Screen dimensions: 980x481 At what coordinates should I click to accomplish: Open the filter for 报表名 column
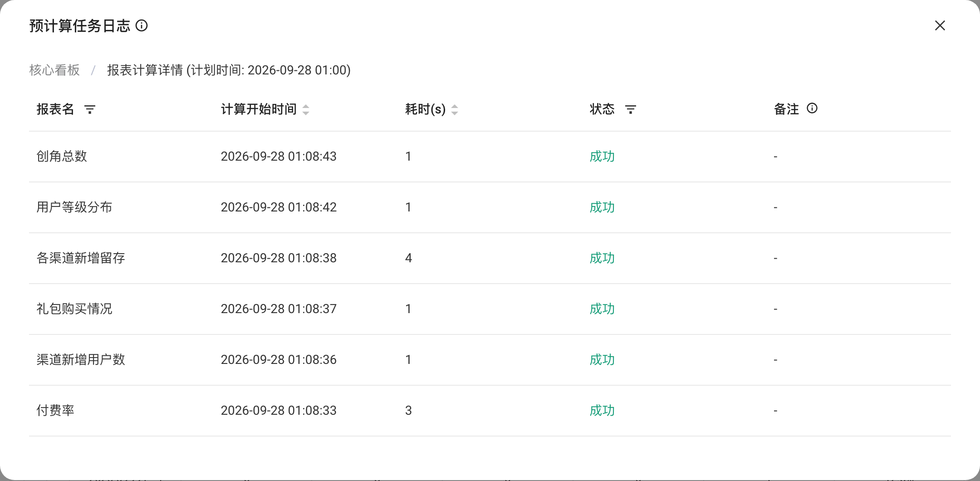pyautogui.click(x=90, y=109)
